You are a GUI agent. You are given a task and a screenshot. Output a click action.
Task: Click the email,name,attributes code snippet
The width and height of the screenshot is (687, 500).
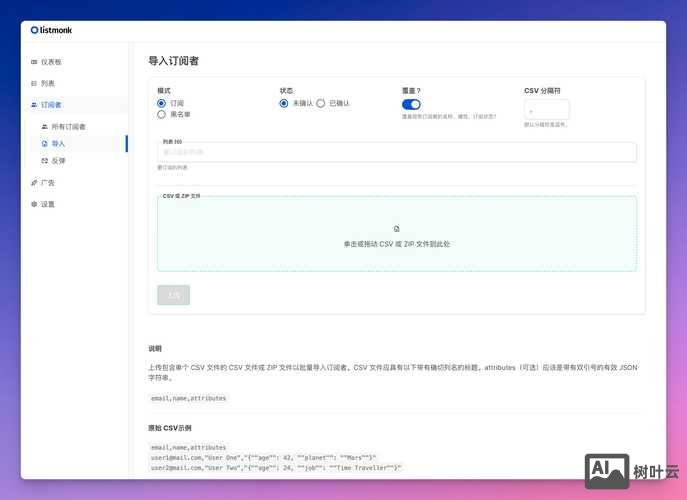188,398
